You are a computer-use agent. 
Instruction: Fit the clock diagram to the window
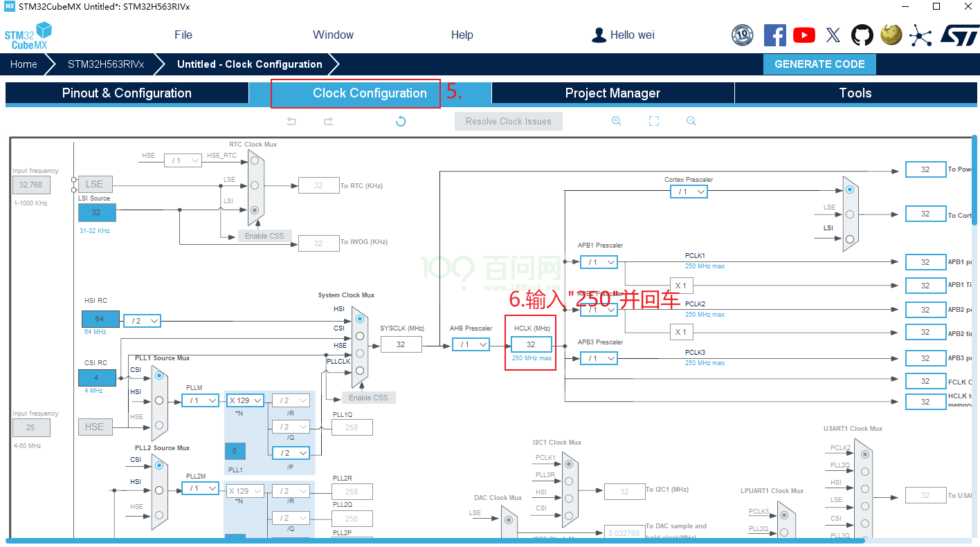pyautogui.click(x=653, y=121)
